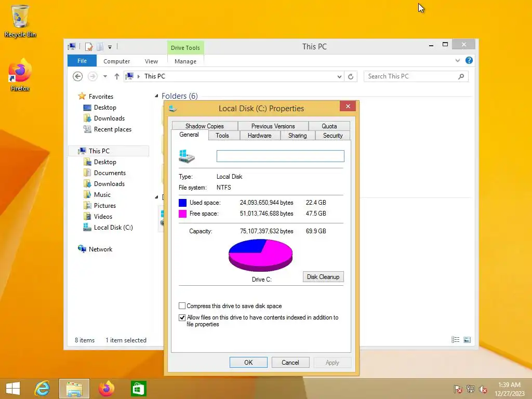Image resolution: width=532 pixels, height=399 pixels.
Task: Click the drive icon in Properties
Action: tap(187, 156)
